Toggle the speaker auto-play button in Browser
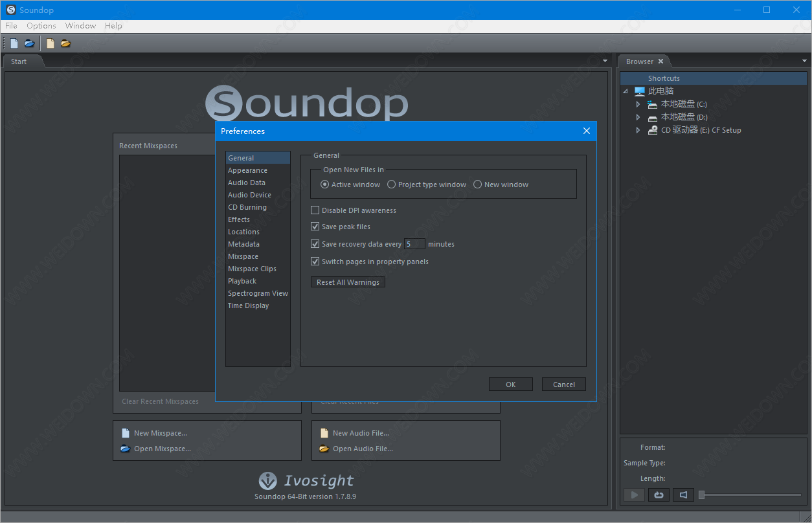This screenshot has height=523, width=812. tap(683, 495)
